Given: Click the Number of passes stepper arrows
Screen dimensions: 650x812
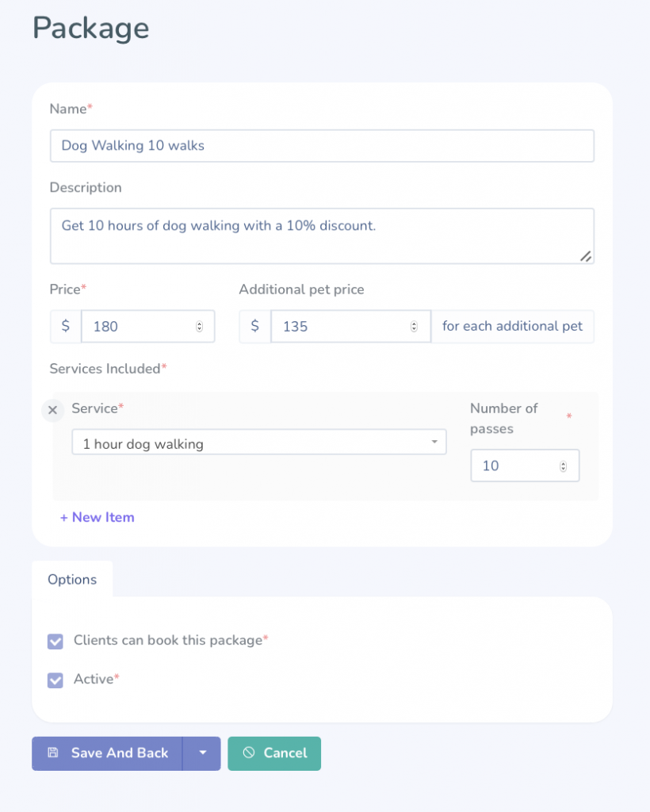Looking at the screenshot, I should pos(563,466).
